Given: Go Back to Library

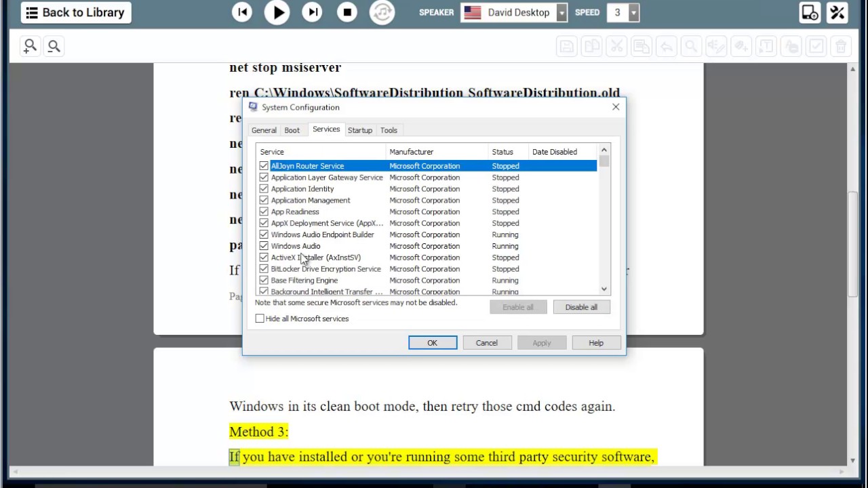Looking at the screenshot, I should click(76, 12).
